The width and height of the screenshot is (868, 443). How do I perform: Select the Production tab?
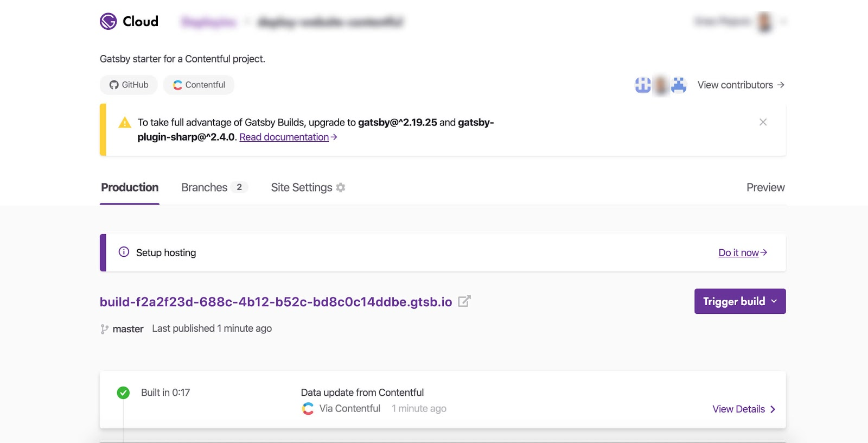point(130,187)
